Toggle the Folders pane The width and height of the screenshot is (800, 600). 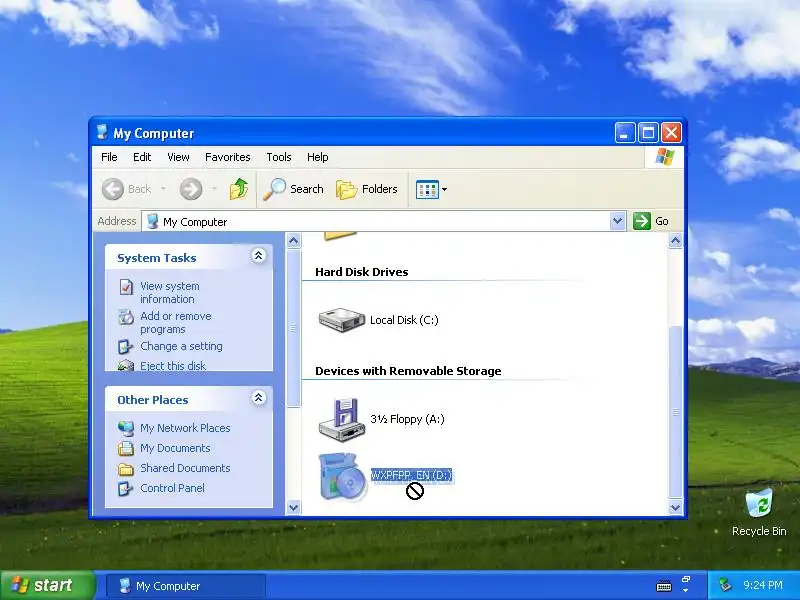click(x=367, y=189)
